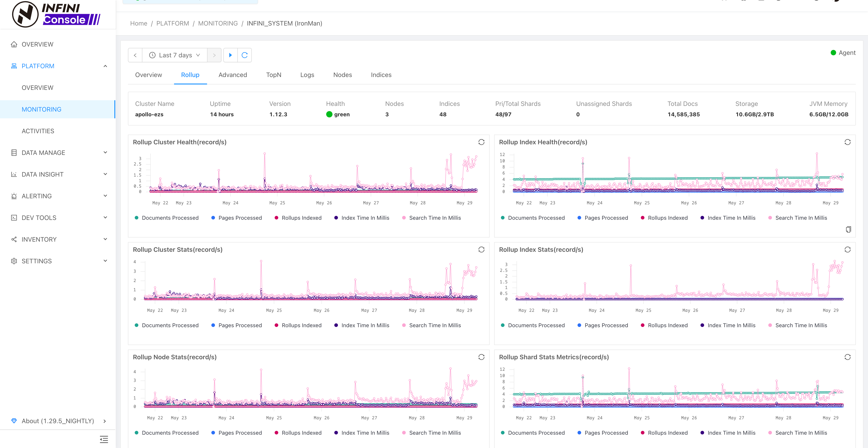The height and width of the screenshot is (448, 868).
Task: Refresh the Rollup Index Health chart
Action: [x=847, y=142]
